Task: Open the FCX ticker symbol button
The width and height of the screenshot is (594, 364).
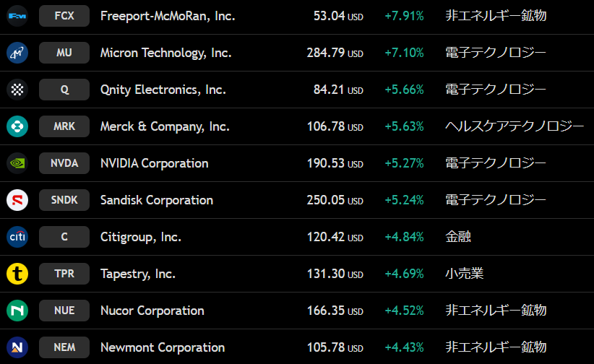Action: coord(64,16)
